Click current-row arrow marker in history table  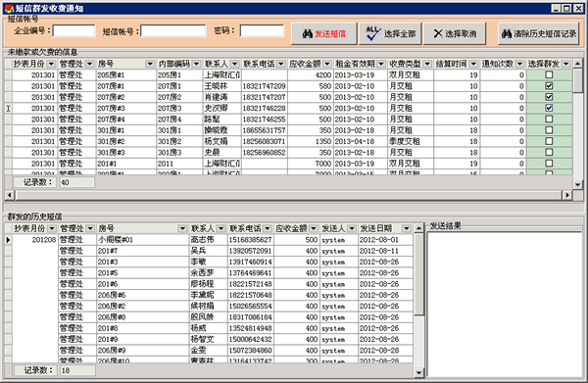tap(8, 240)
